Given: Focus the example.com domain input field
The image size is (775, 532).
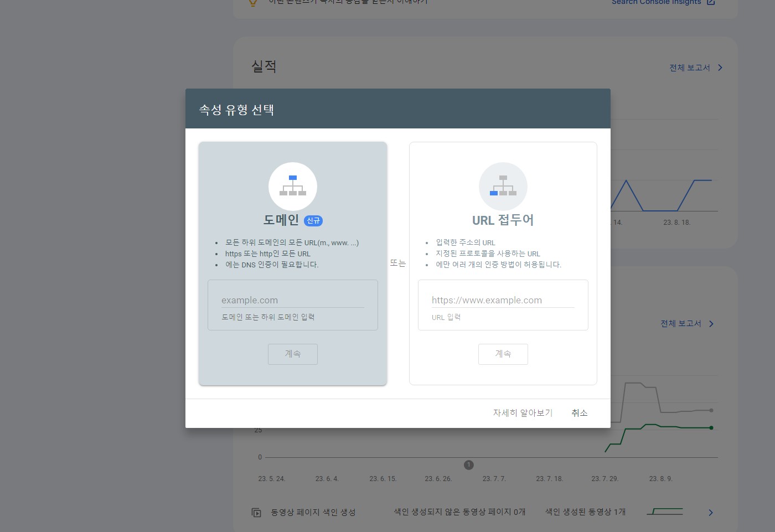Looking at the screenshot, I should click(293, 300).
